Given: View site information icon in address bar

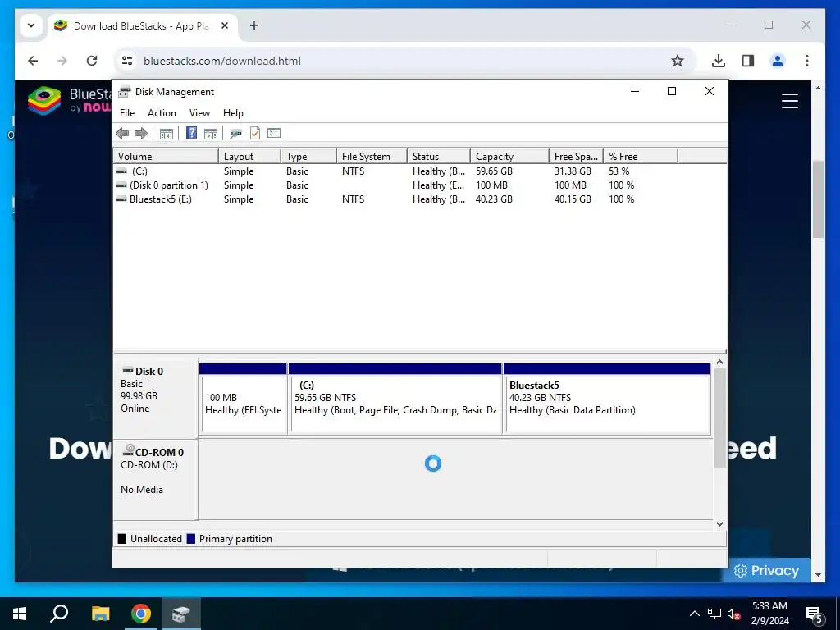Looking at the screenshot, I should pos(127,61).
